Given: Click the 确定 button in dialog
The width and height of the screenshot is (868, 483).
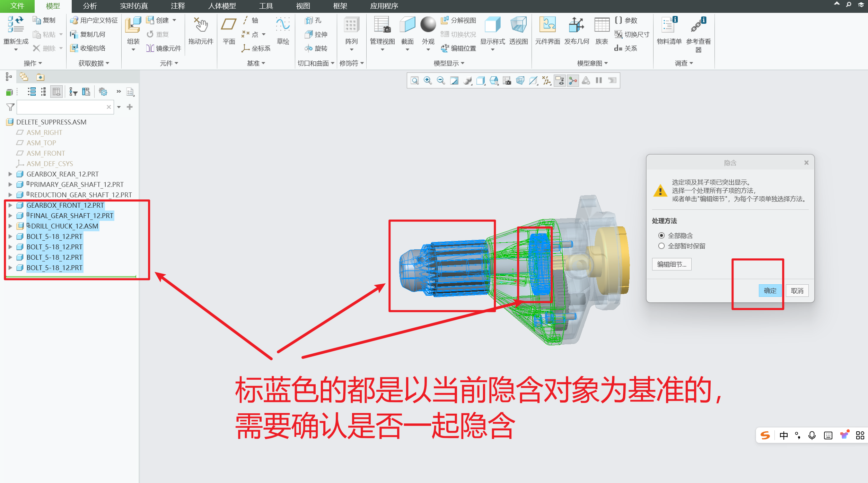Looking at the screenshot, I should (x=770, y=291).
